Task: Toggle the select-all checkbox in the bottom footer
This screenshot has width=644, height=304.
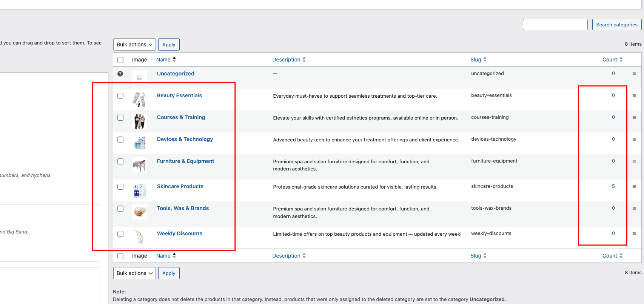Action: coord(120,256)
